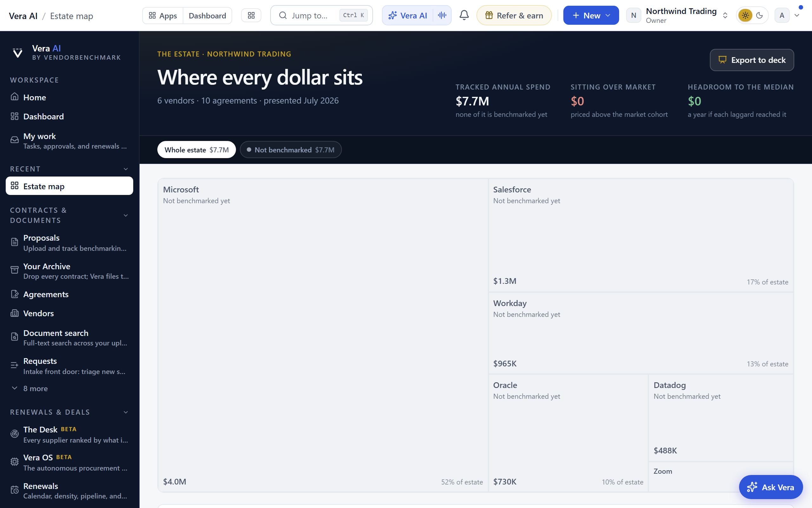
Task: Select the Datadog treemap tile
Action: point(721,418)
